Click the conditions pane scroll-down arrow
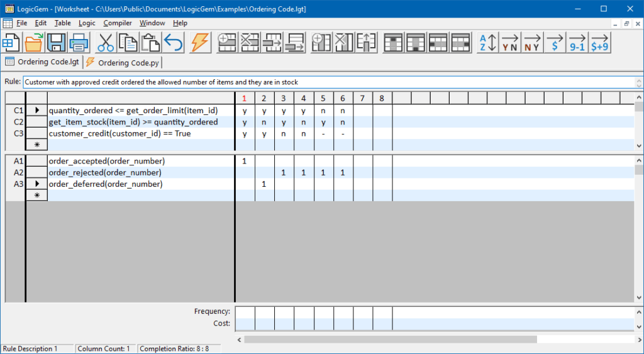The width and height of the screenshot is (644, 354). (x=639, y=145)
